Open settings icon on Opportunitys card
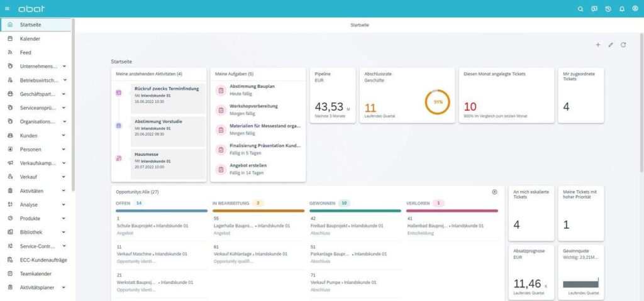 [x=494, y=192]
